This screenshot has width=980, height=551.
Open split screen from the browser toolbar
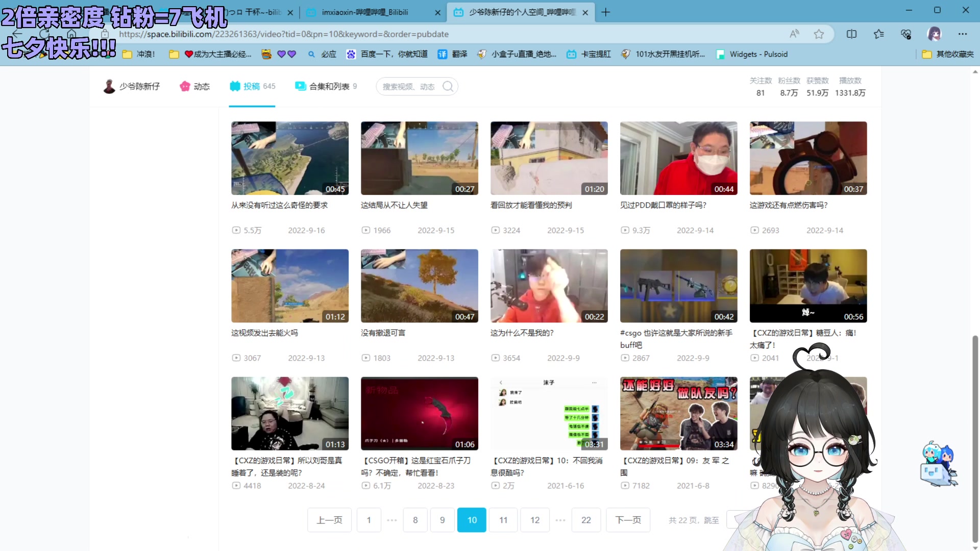(851, 34)
